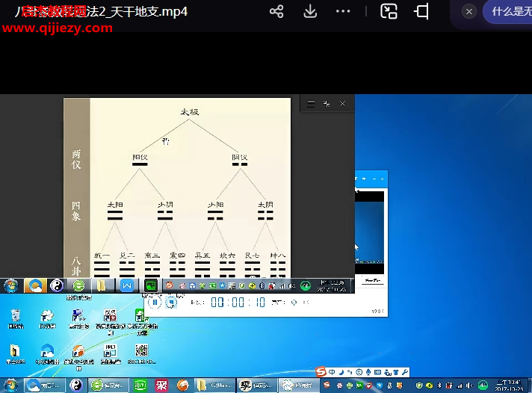
Task: Switch to the folder window in the bottom taskbar
Action: pos(216,386)
